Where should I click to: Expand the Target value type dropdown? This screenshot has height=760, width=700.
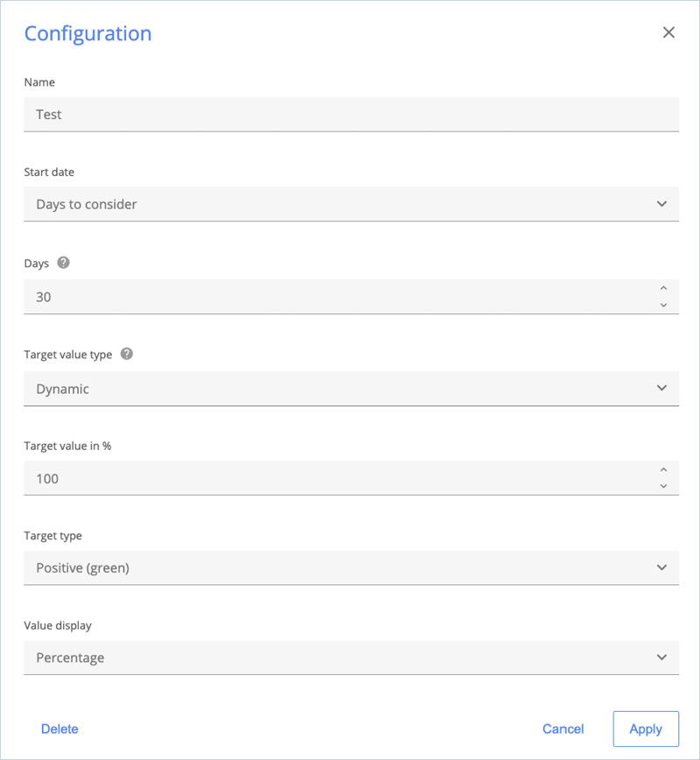click(x=350, y=389)
